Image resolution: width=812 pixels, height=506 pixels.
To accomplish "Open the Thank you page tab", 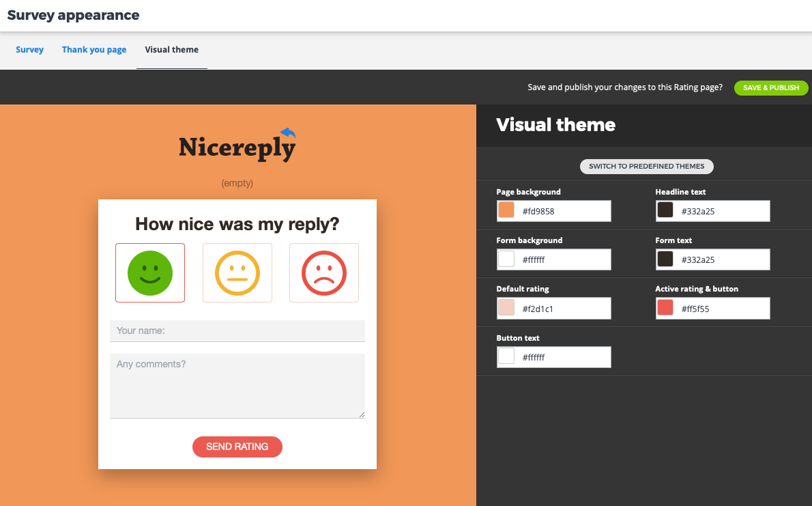I will (x=94, y=50).
